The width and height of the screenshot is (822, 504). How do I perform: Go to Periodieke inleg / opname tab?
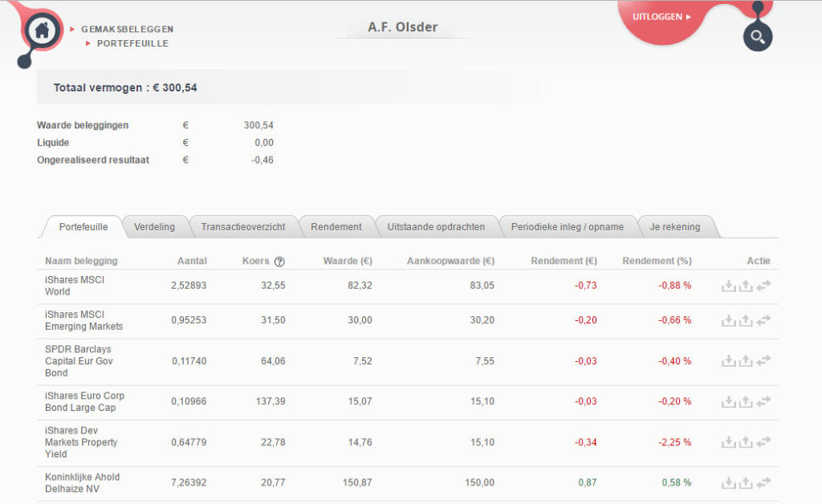click(x=568, y=227)
